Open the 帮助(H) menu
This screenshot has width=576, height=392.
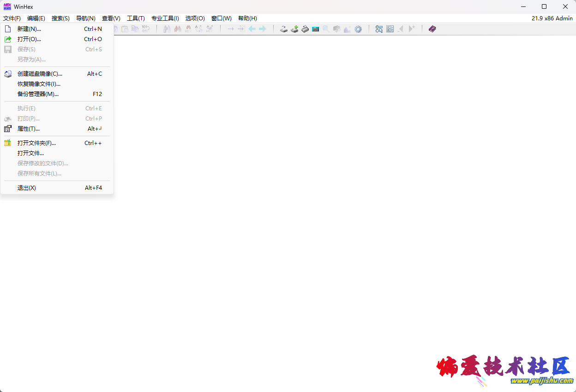(247, 18)
